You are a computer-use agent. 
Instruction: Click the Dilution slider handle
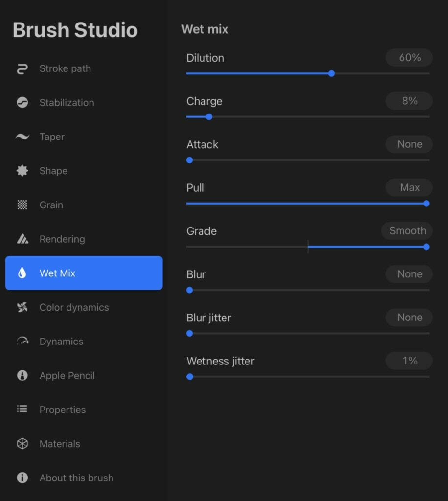[332, 73]
